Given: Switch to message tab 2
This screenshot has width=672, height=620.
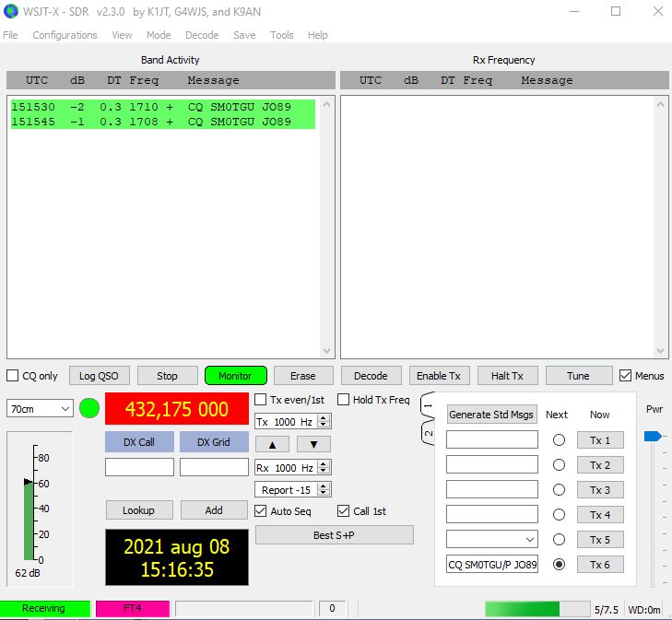Looking at the screenshot, I should pyautogui.click(x=428, y=433).
